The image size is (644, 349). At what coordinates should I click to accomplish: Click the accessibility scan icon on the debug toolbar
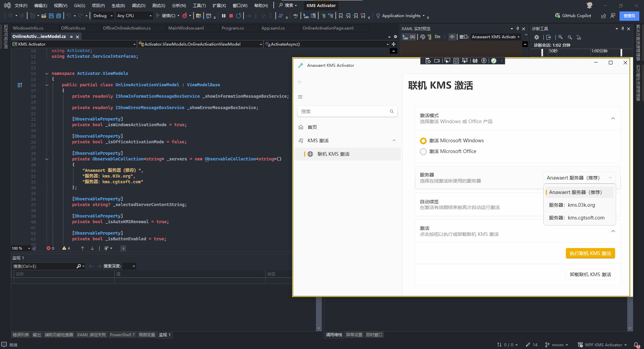click(484, 61)
